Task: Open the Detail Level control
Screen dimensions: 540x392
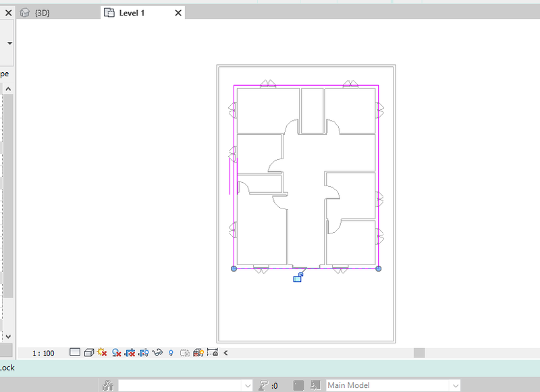Action: [x=75, y=352]
